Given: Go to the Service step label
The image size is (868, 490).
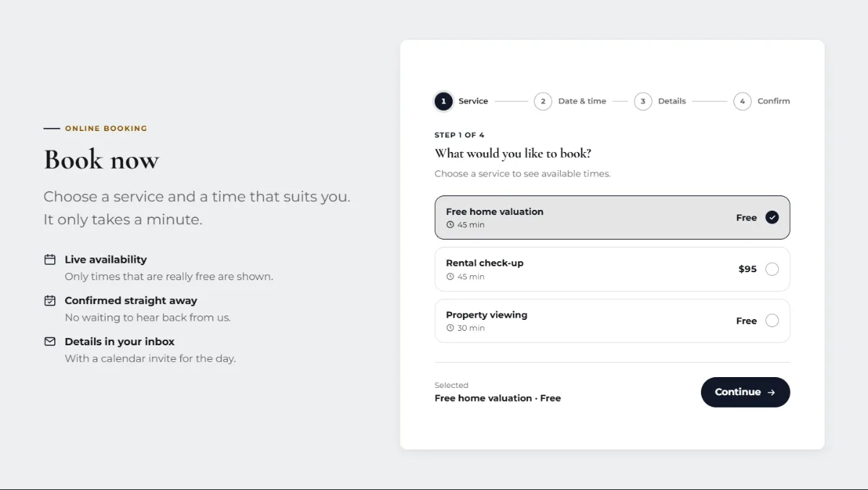Looking at the screenshot, I should click(473, 101).
